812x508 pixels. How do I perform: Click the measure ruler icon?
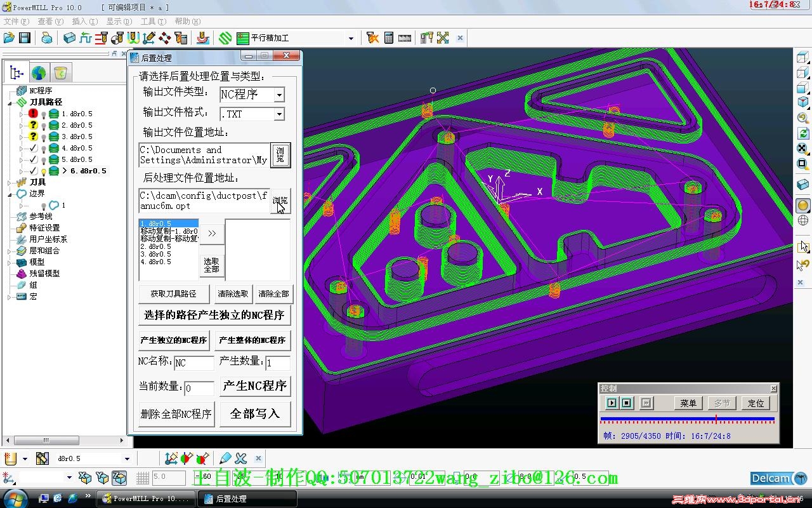click(x=405, y=38)
